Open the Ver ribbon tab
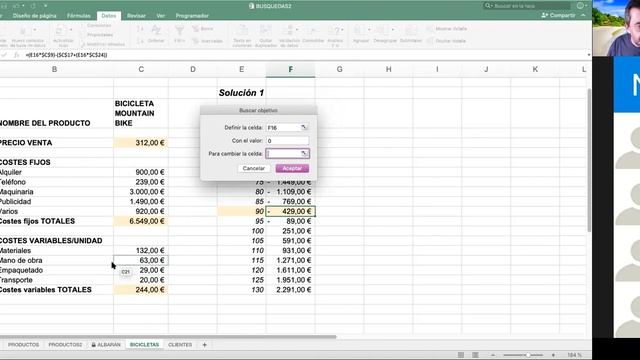 point(160,16)
